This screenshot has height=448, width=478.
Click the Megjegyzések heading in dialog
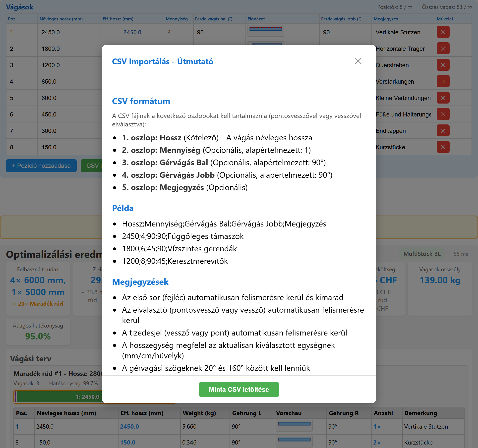click(140, 282)
